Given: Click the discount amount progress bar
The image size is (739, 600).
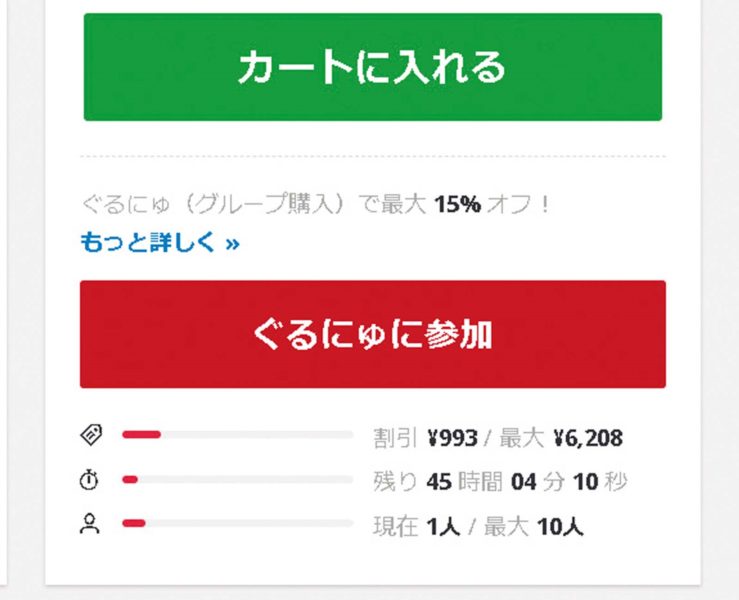Looking at the screenshot, I should click(238, 435).
